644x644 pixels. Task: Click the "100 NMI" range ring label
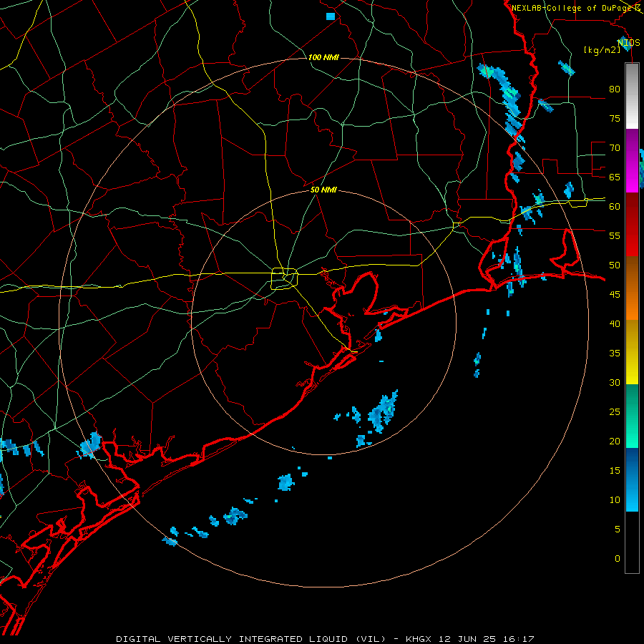pos(323,57)
